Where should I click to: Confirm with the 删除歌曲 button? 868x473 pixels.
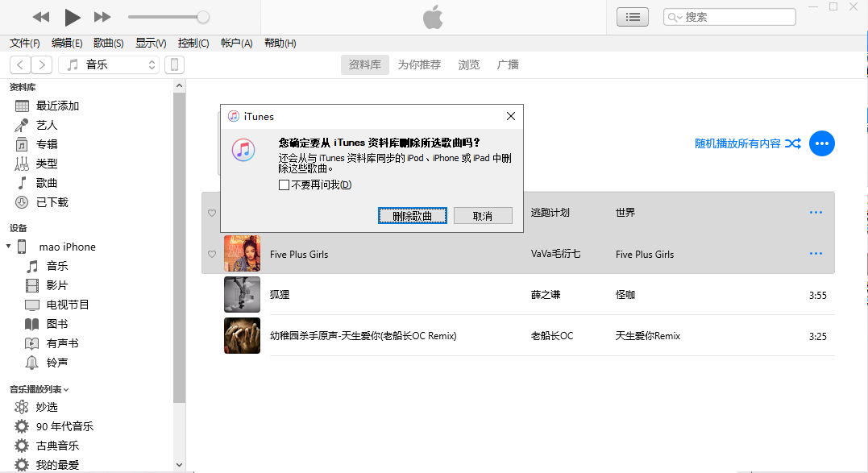pos(413,216)
